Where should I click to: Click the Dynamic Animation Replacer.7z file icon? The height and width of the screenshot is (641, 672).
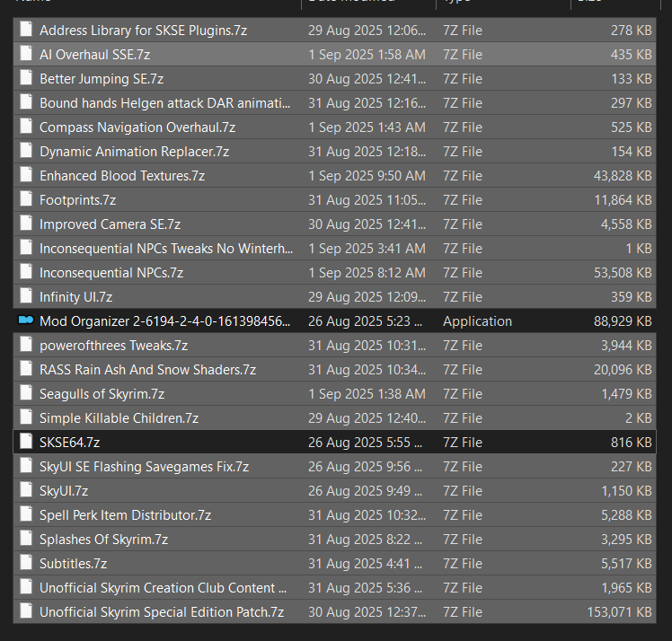tap(26, 151)
